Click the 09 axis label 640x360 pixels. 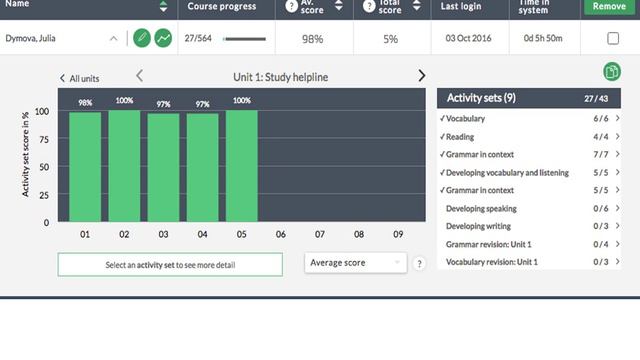(x=398, y=234)
